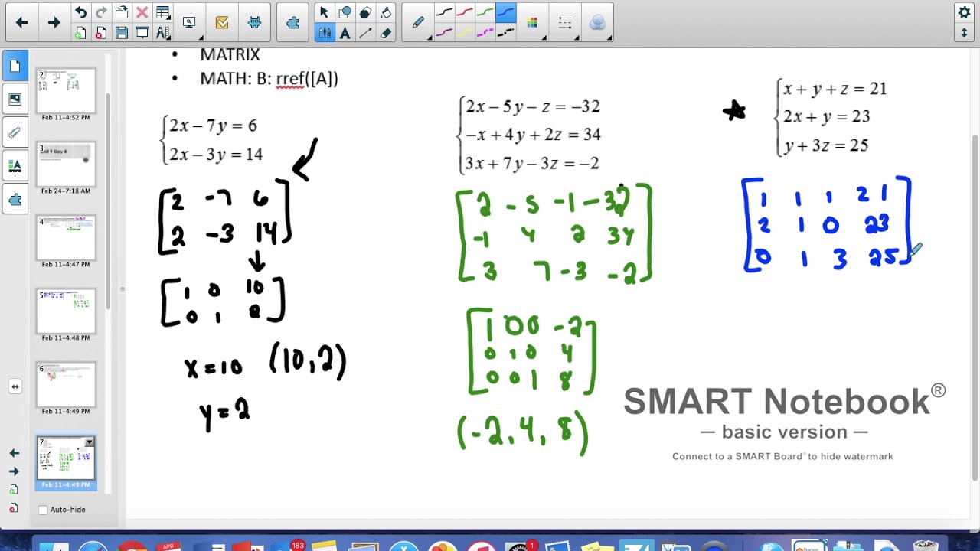Switch to the Gallery tab
The height and width of the screenshot is (551, 980).
tap(15, 99)
